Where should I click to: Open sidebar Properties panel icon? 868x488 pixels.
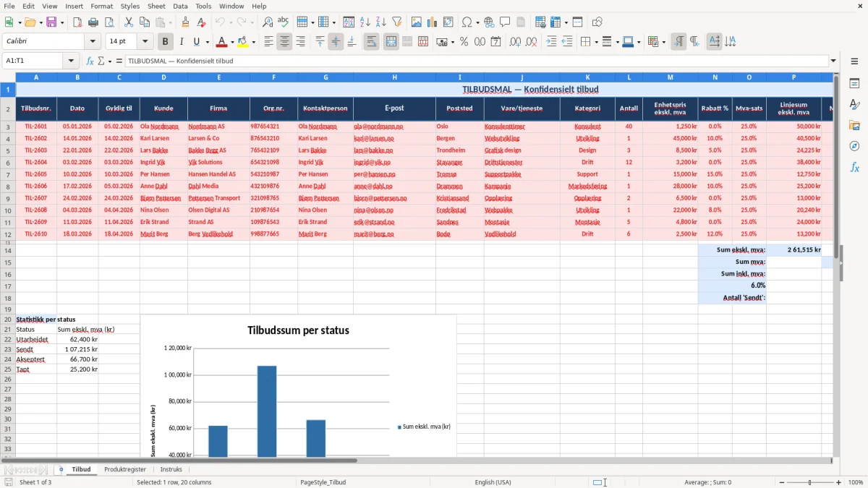pos(854,84)
